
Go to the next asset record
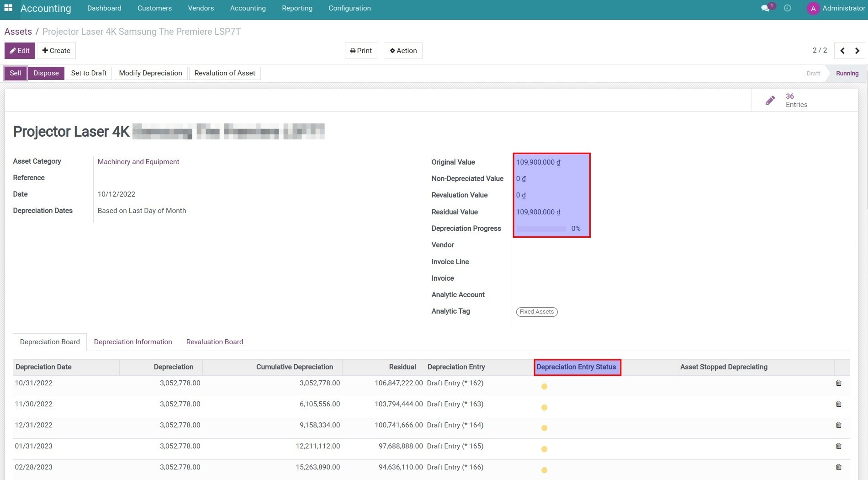click(x=857, y=51)
